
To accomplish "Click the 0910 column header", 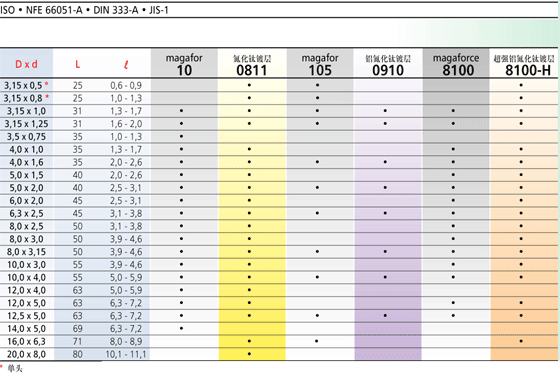I will [388, 65].
